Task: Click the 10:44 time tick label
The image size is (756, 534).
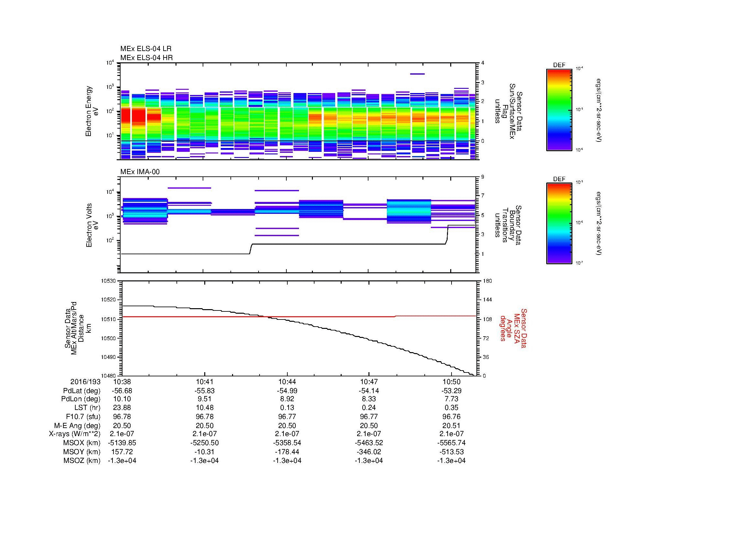Action: coord(287,382)
